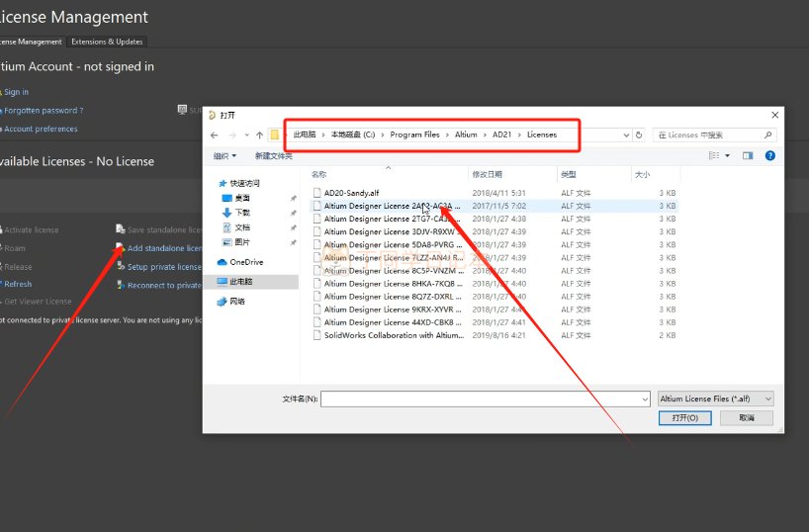Open the file name history dropdown
809x532 pixels.
click(x=644, y=399)
